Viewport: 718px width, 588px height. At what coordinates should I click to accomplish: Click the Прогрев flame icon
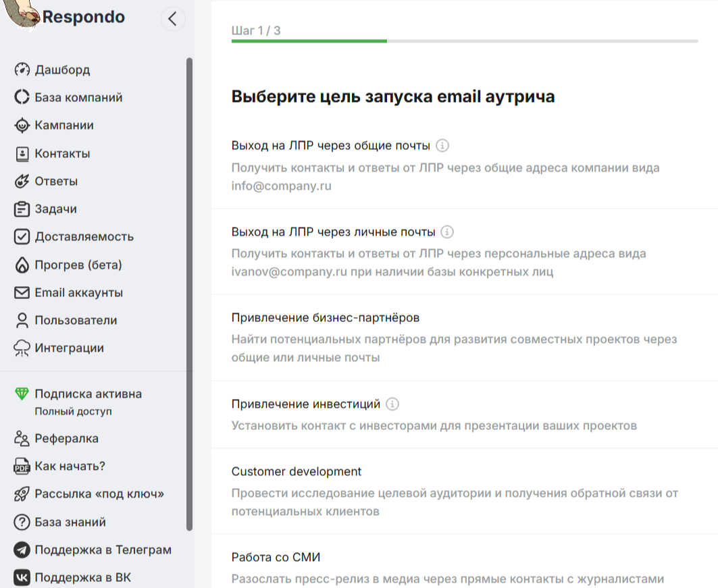pos(22,265)
